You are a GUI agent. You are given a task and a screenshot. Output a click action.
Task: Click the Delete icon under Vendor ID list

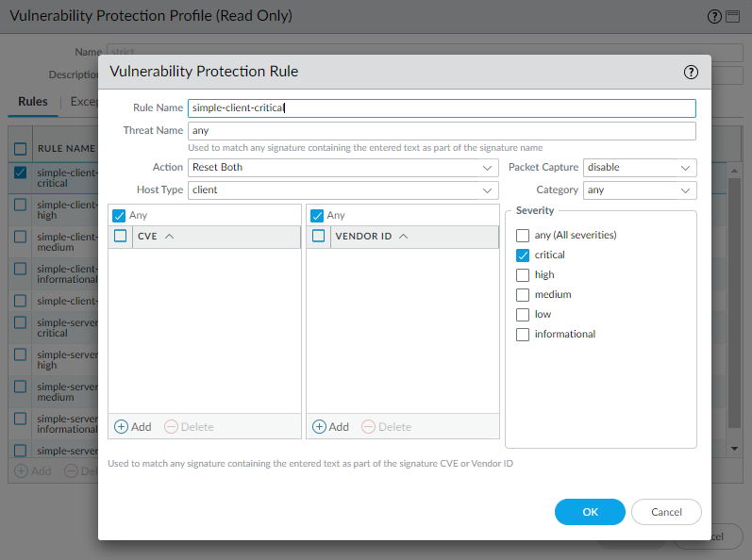point(369,427)
